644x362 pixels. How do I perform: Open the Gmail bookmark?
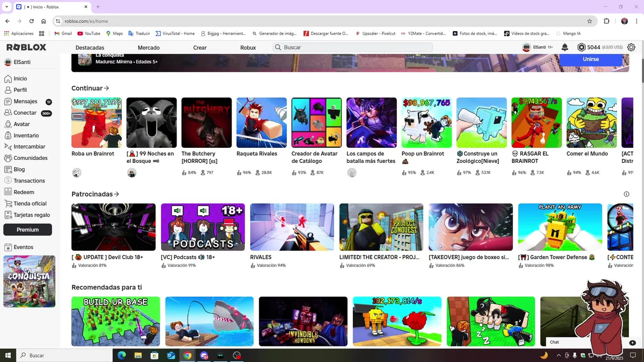pos(62,34)
